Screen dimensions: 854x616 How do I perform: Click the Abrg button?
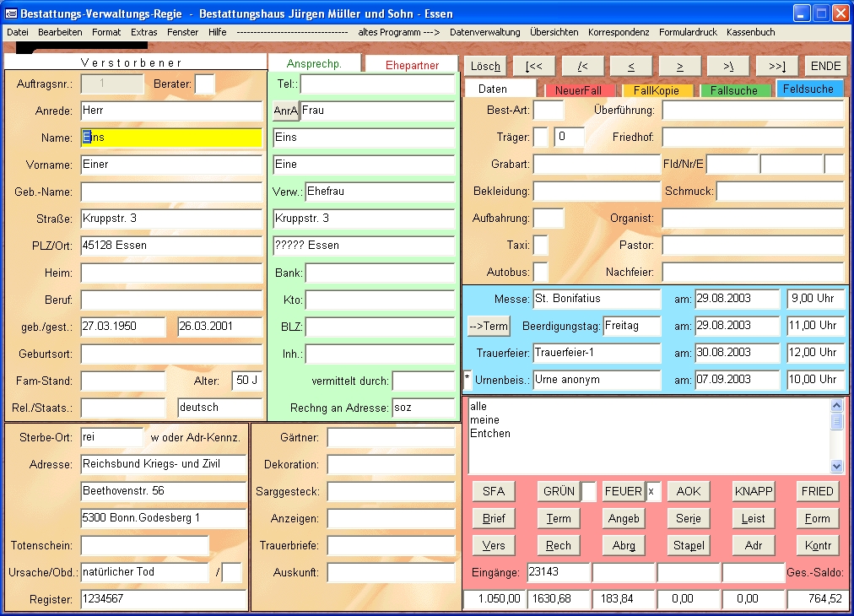(x=624, y=545)
